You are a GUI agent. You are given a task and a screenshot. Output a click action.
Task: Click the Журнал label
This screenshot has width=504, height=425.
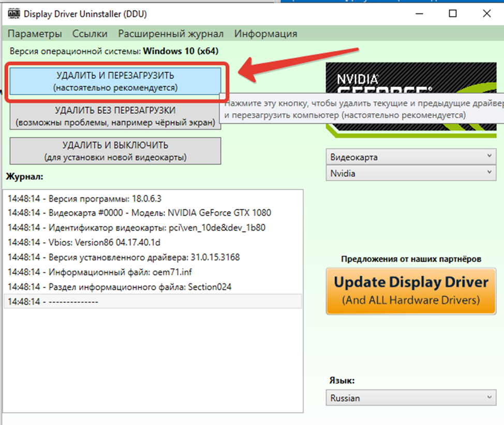click(x=24, y=176)
